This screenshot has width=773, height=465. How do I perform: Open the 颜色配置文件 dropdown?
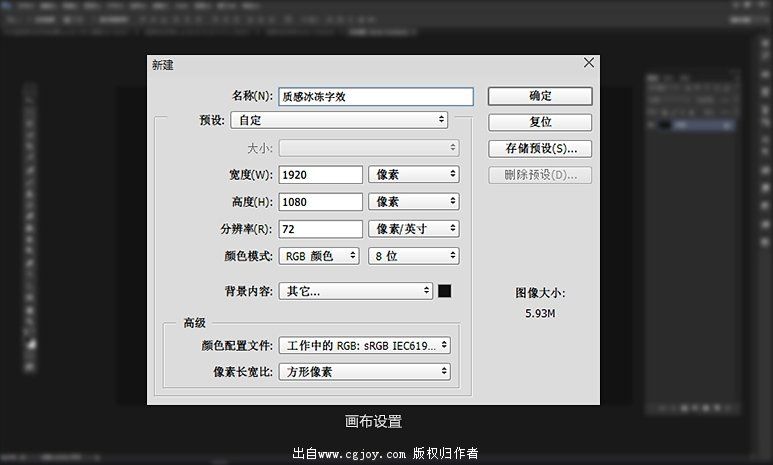tap(365, 345)
